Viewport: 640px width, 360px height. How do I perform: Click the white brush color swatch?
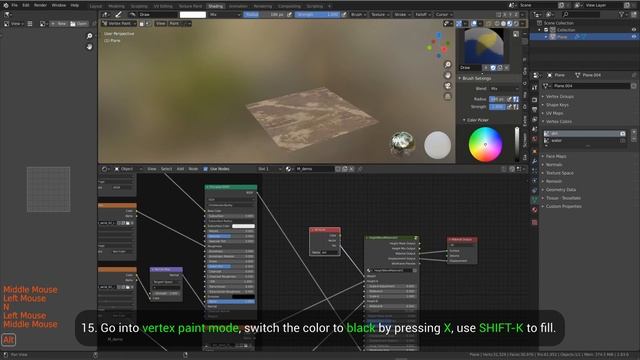coord(193,15)
